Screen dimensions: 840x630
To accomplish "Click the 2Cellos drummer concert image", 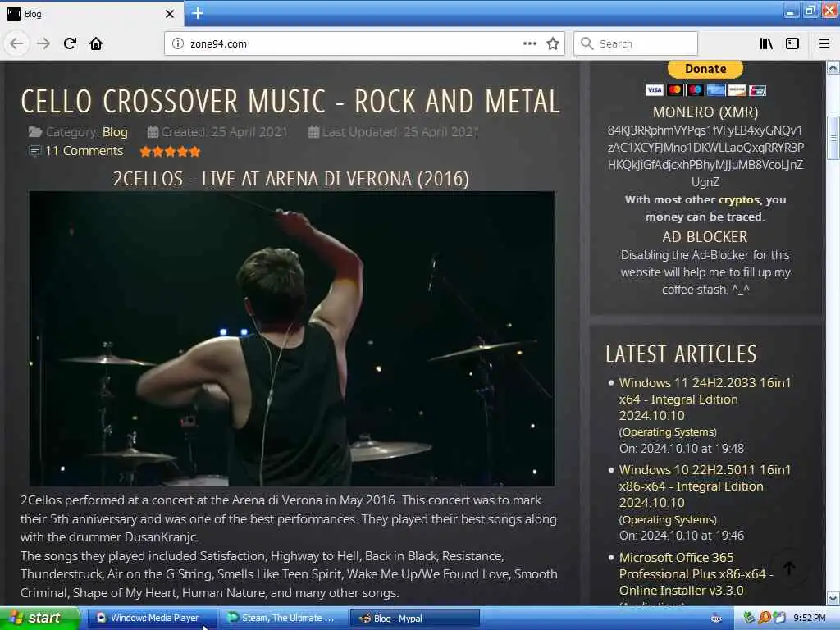I will [292, 339].
